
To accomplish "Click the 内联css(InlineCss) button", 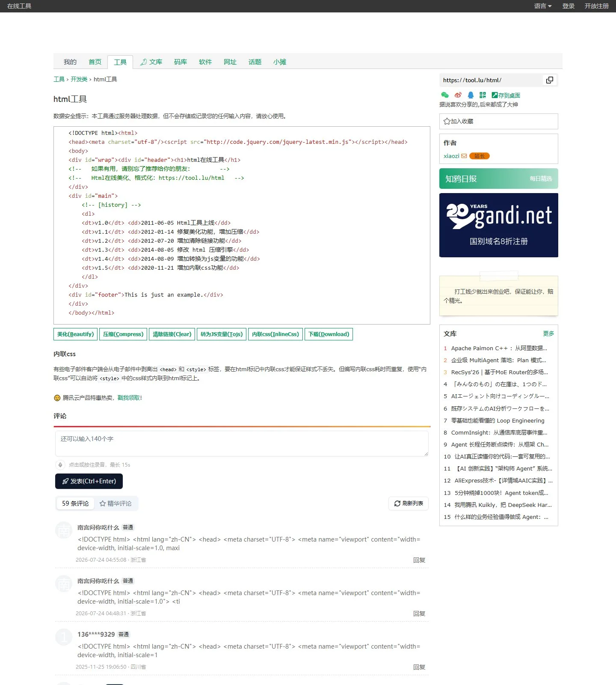I will tap(275, 334).
